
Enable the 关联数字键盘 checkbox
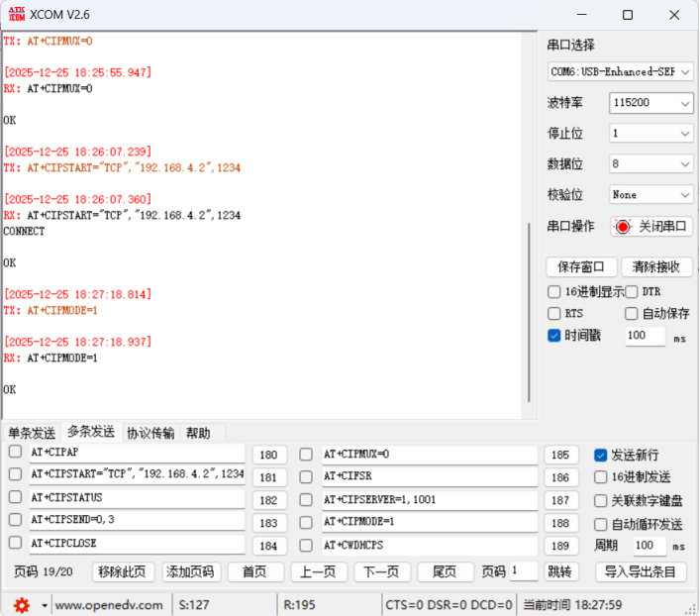600,501
